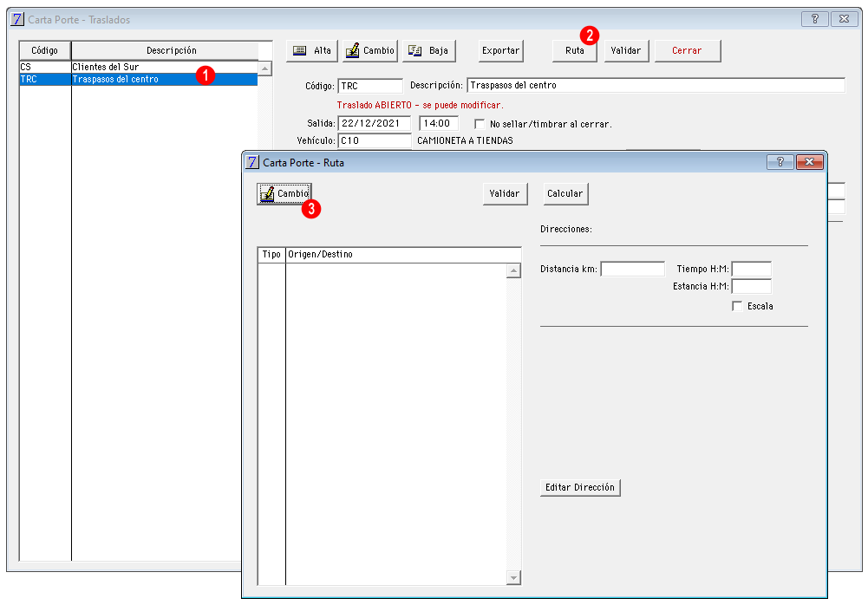Click the Exportar button
This screenshot has height=605, width=868.
(500, 51)
